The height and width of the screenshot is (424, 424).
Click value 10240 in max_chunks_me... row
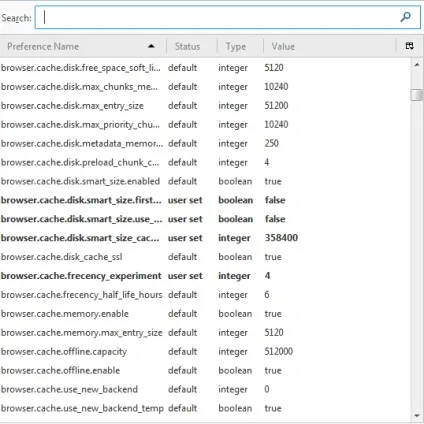276,87
